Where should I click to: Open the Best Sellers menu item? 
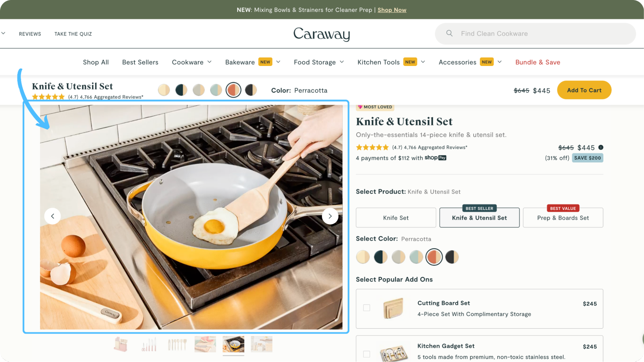click(140, 62)
